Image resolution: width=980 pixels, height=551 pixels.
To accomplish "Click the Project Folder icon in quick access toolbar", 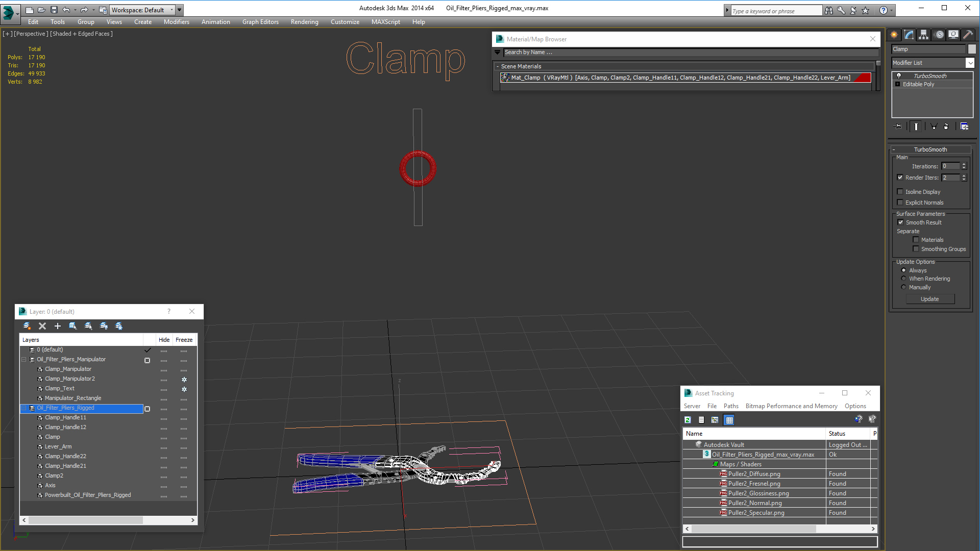I will (103, 10).
